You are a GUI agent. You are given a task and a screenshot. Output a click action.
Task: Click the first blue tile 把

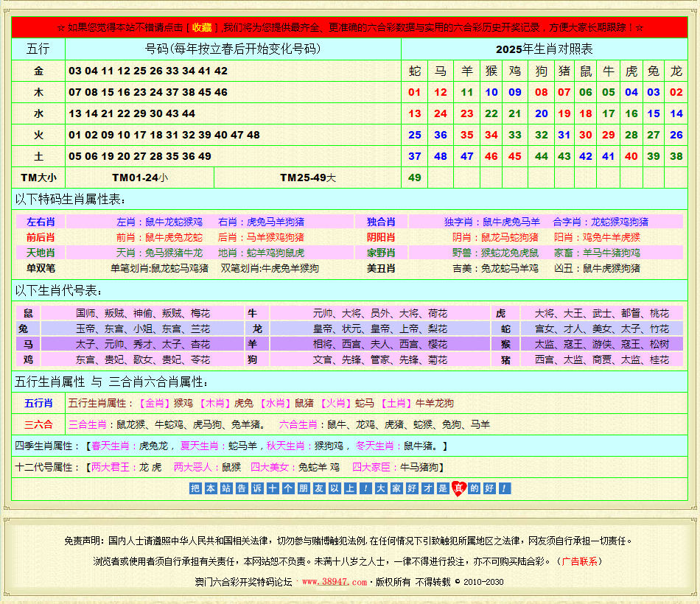click(195, 488)
